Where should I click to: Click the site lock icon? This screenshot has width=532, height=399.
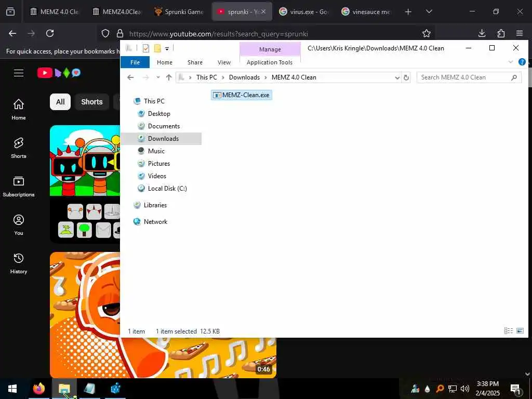tap(120, 33)
